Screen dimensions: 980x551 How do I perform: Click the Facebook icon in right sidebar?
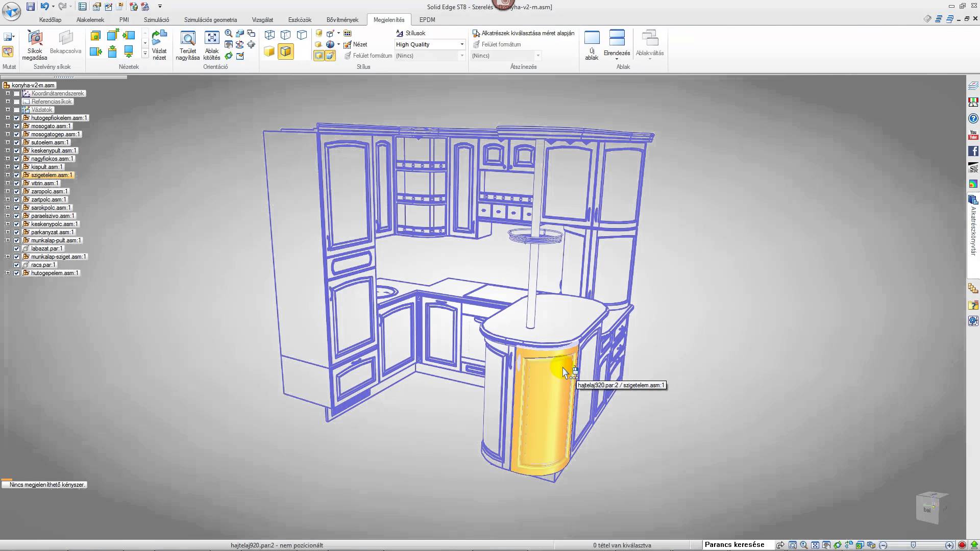[x=973, y=151]
